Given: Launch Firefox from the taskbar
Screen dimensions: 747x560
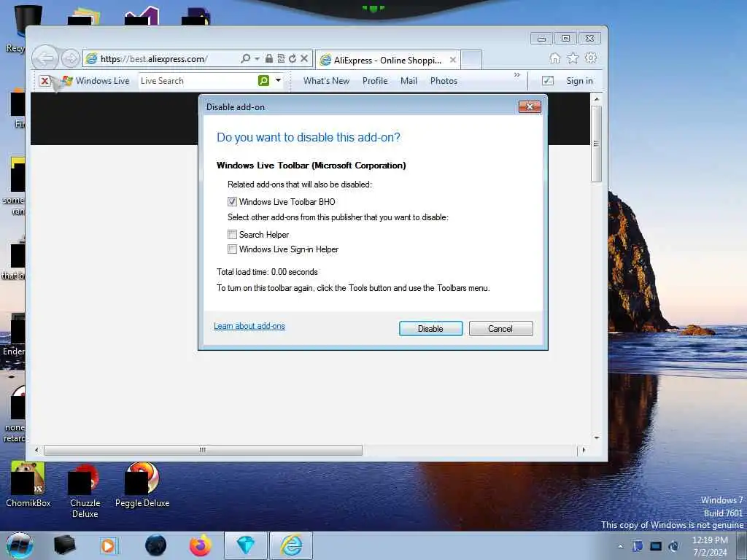Looking at the screenshot, I should tap(201, 545).
